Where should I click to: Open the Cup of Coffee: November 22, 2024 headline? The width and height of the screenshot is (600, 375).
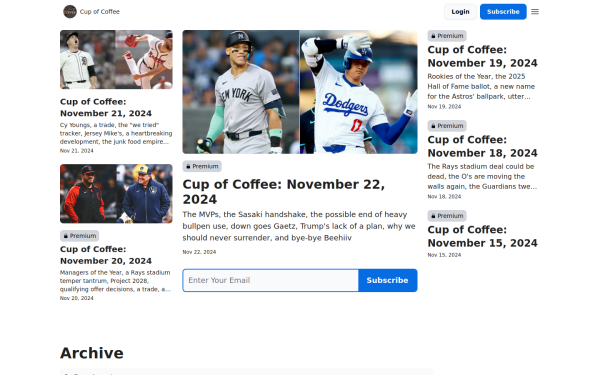tap(284, 192)
